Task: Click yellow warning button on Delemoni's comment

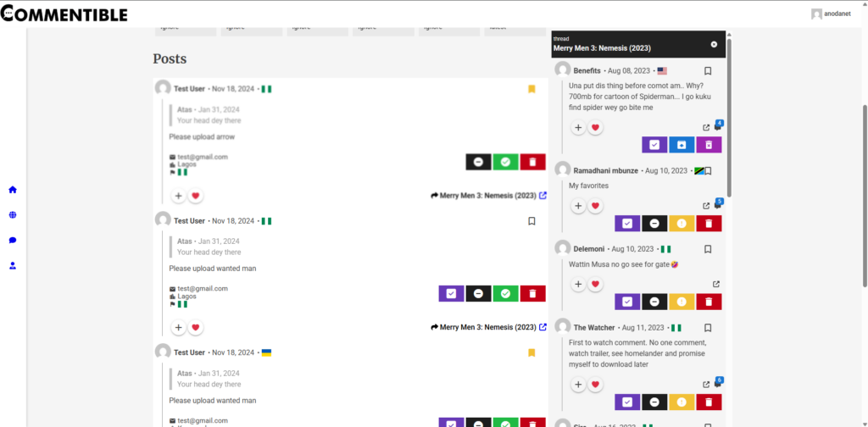Action: point(682,302)
